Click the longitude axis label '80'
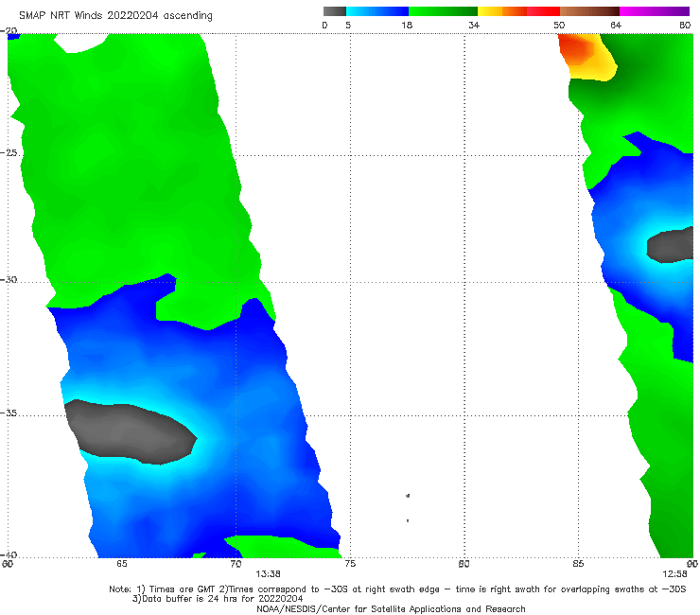The image size is (700, 615). (464, 564)
